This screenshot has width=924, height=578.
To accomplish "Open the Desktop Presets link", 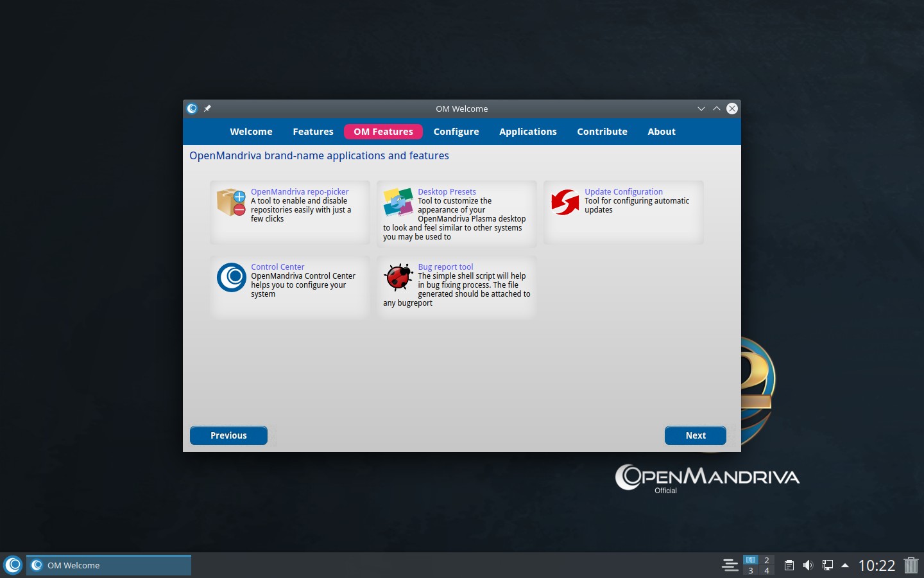I will pyautogui.click(x=447, y=191).
